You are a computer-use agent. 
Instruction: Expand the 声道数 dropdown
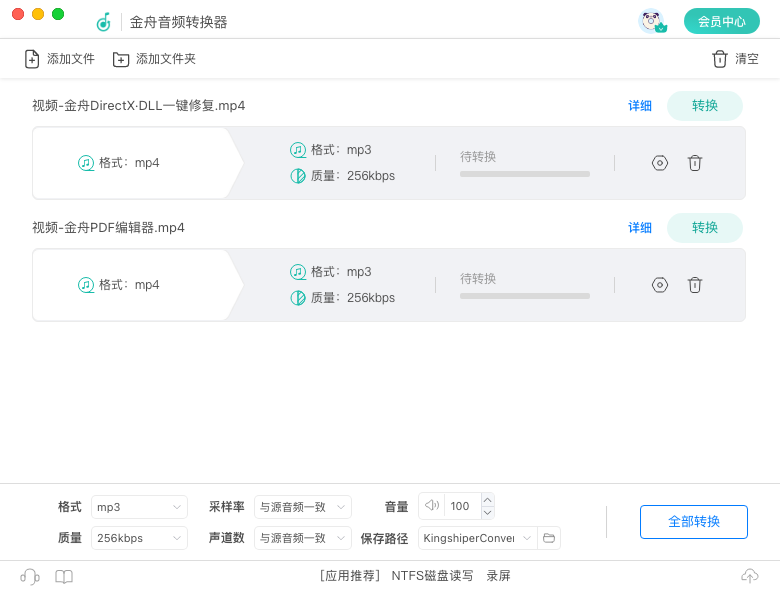(x=303, y=538)
